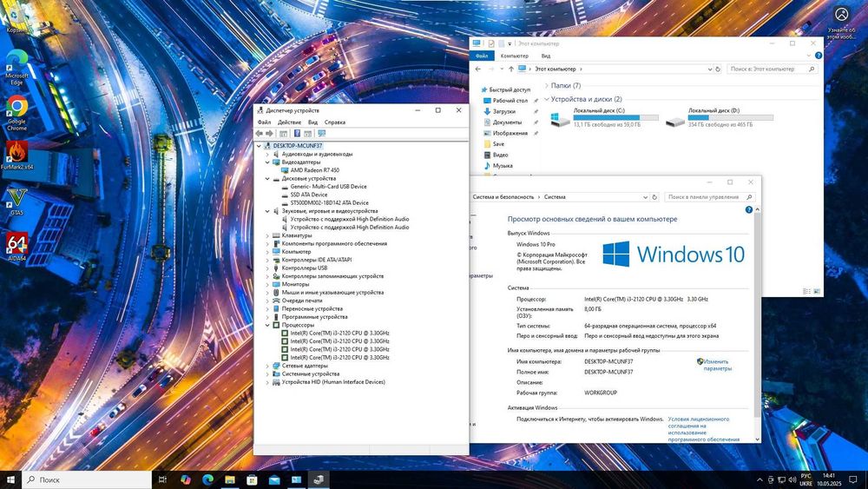The image size is (868, 489).
Task: Open the GTA5 desktop shortcut
Action: pos(16,202)
